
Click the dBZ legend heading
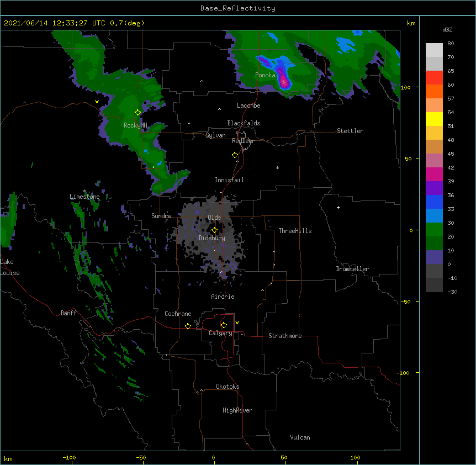(447, 30)
